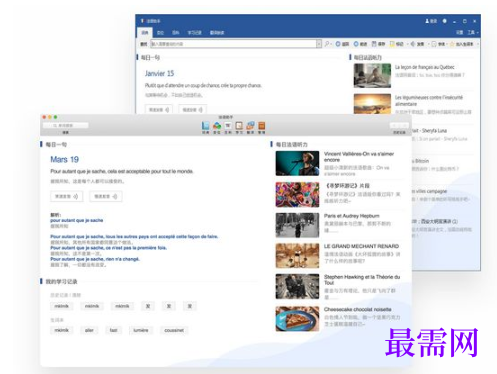Expand the lookup field dropdown arrow in Windows window

(x=319, y=44)
